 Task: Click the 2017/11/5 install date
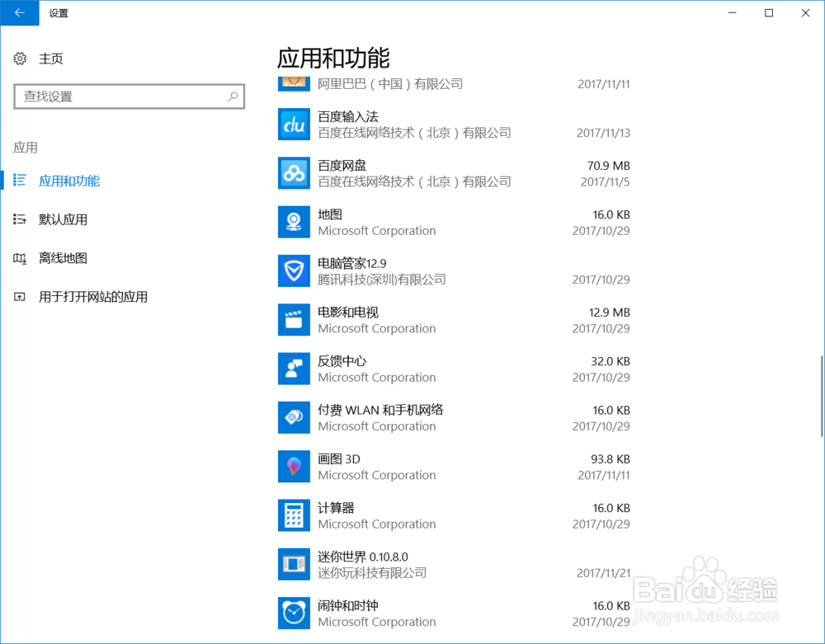pos(606,182)
